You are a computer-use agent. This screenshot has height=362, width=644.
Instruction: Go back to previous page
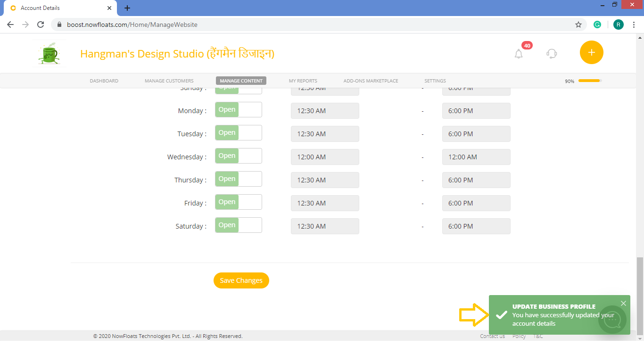pyautogui.click(x=10, y=25)
